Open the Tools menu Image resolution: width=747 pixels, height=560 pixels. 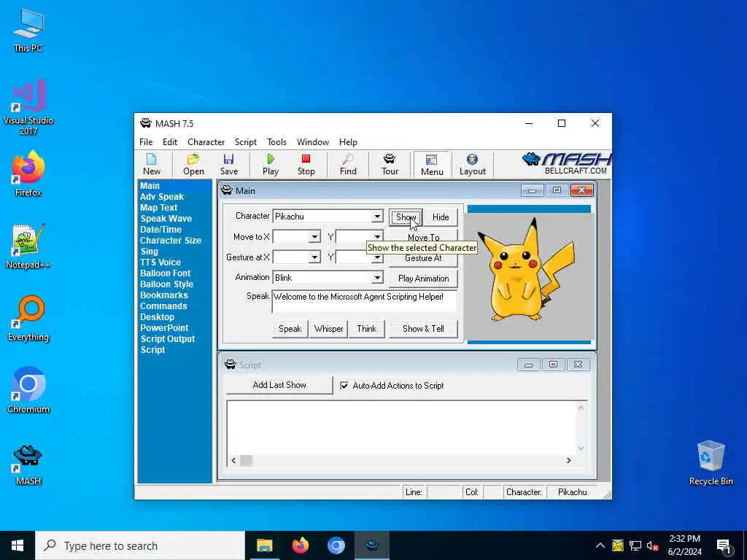(x=276, y=142)
